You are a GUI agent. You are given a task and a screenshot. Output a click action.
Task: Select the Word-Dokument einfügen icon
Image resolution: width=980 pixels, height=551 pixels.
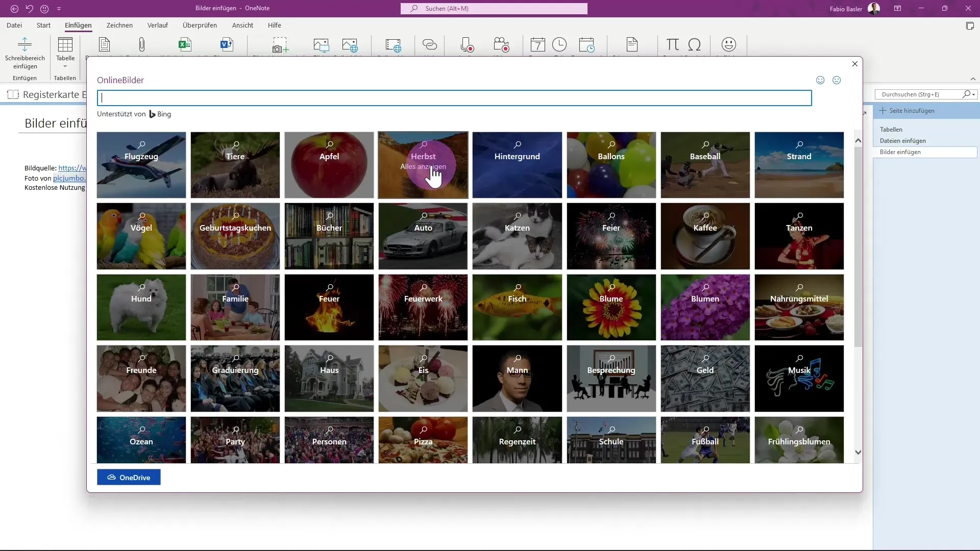click(227, 44)
